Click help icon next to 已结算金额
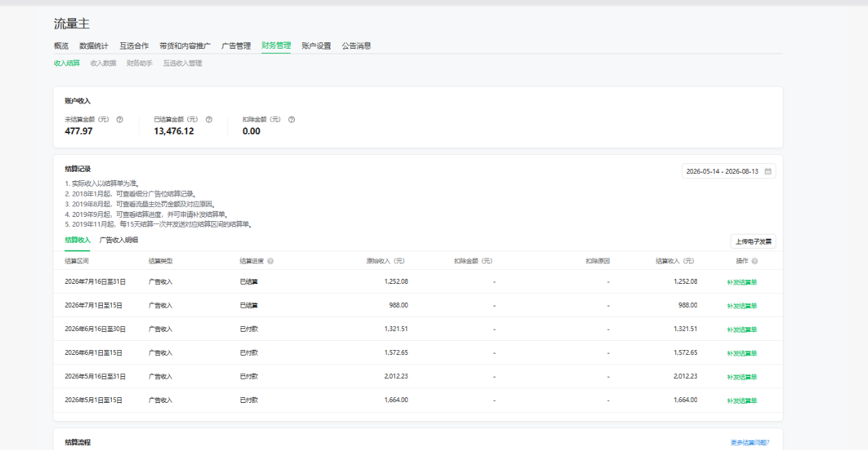The height and width of the screenshot is (450, 868). 209,120
